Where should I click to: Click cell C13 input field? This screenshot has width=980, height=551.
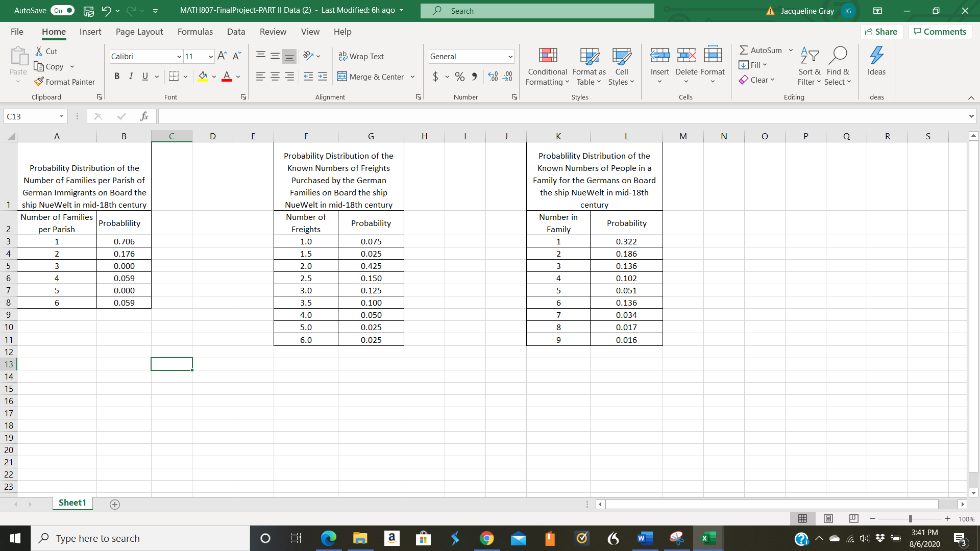173,364
